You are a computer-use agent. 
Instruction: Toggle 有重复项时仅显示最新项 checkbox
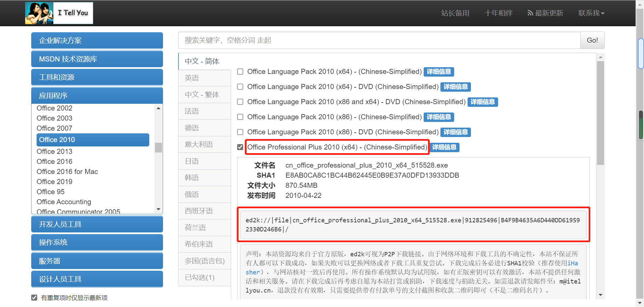pos(34,298)
